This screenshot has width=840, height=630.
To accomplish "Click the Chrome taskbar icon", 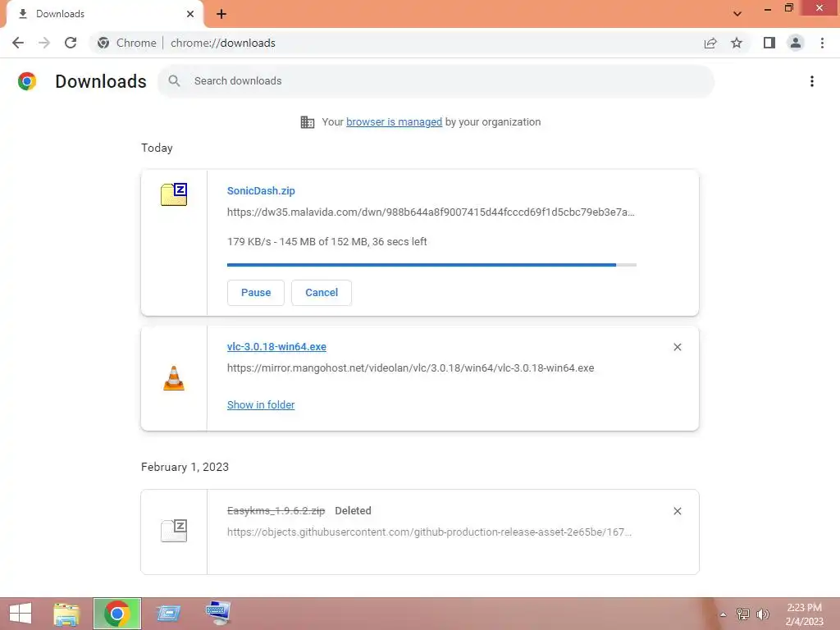I will (117, 614).
